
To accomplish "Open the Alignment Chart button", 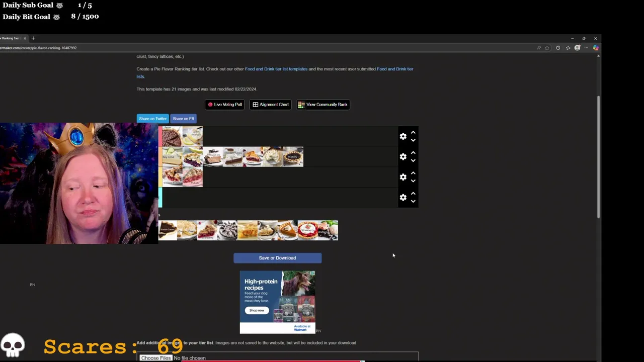I will point(270,105).
